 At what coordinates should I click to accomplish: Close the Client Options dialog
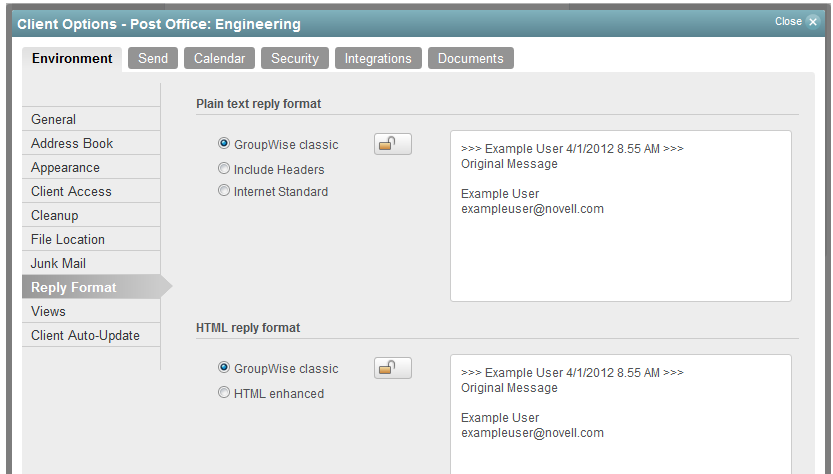796,22
